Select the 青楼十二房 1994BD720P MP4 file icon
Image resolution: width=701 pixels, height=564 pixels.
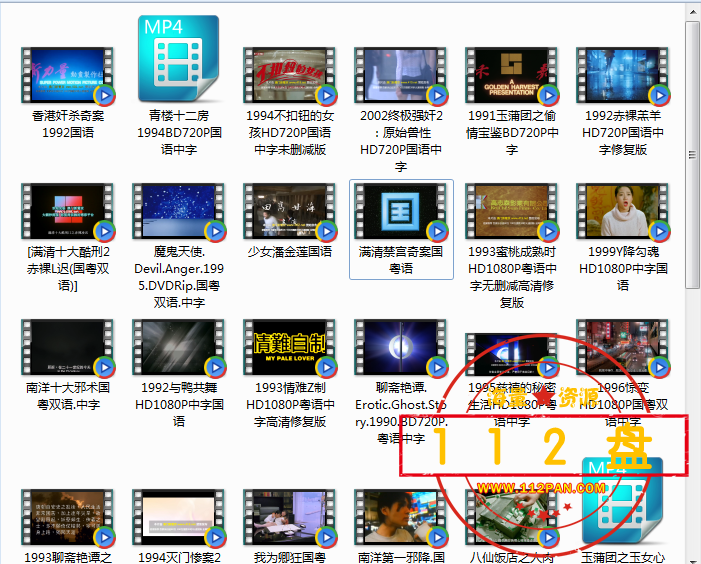click(x=178, y=59)
